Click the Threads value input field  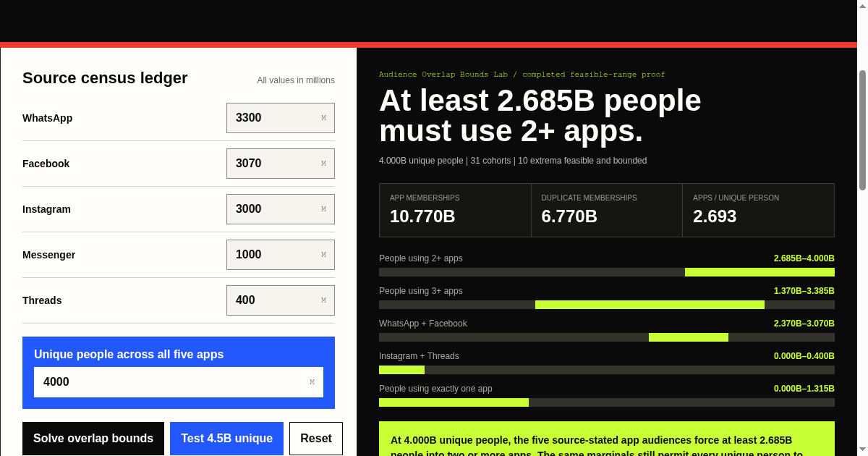281,300
